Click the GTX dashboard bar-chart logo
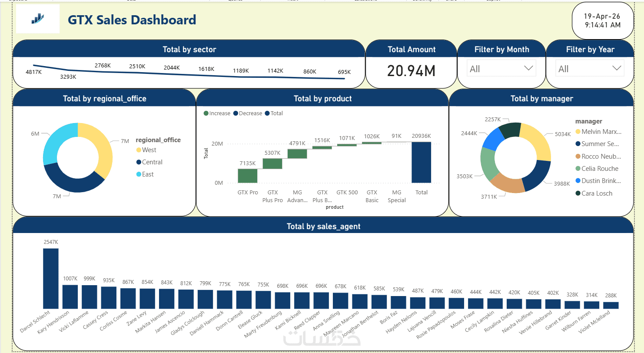Screen dimensions: 644x353 pyautogui.click(x=38, y=18)
